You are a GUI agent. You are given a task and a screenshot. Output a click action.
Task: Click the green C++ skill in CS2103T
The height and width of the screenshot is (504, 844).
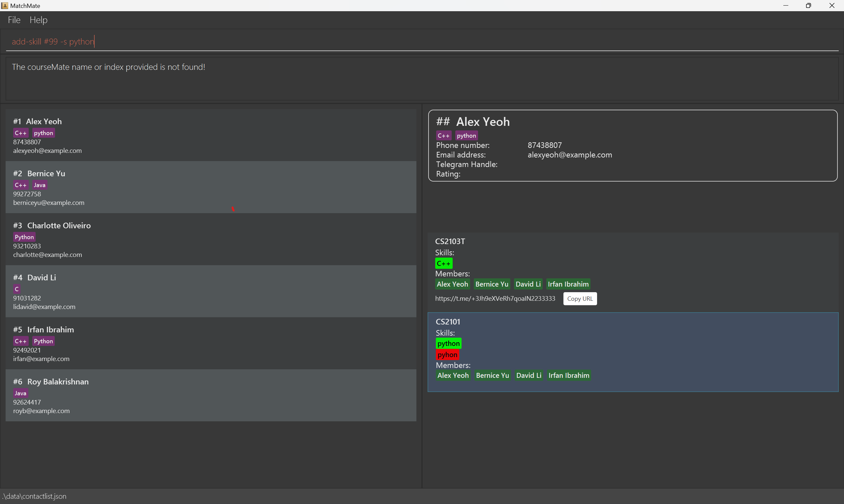click(x=443, y=263)
